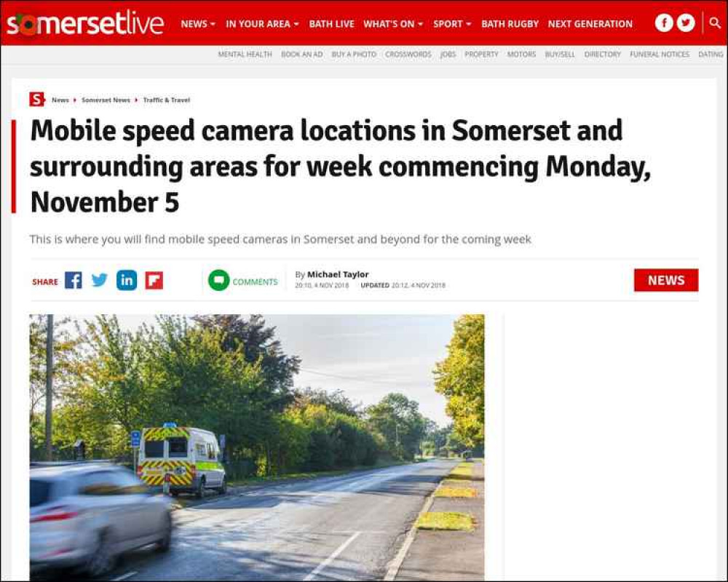Click the red NEWS tag button
The width and height of the screenshot is (728, 582).
pyautogui.click(x=666, y=280)
